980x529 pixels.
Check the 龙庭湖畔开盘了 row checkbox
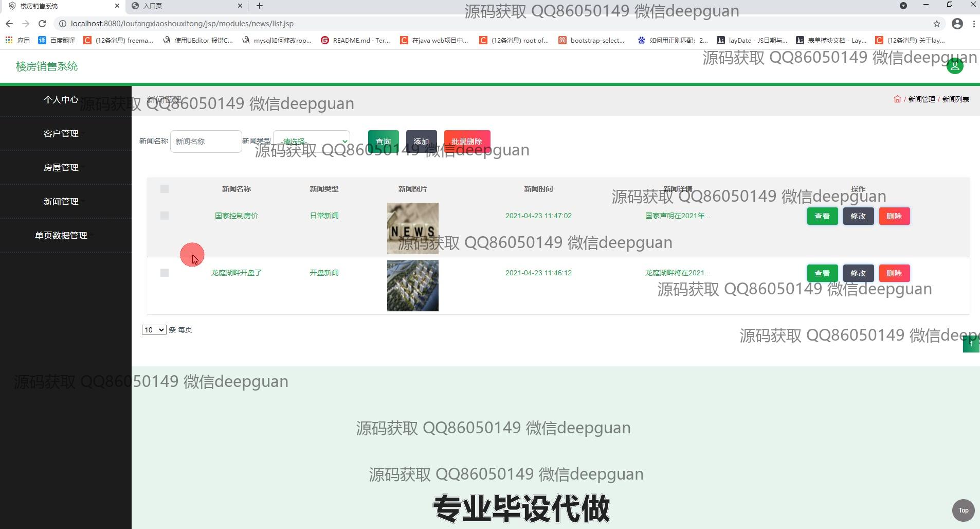pyautogui.click(x=165, y=273)
